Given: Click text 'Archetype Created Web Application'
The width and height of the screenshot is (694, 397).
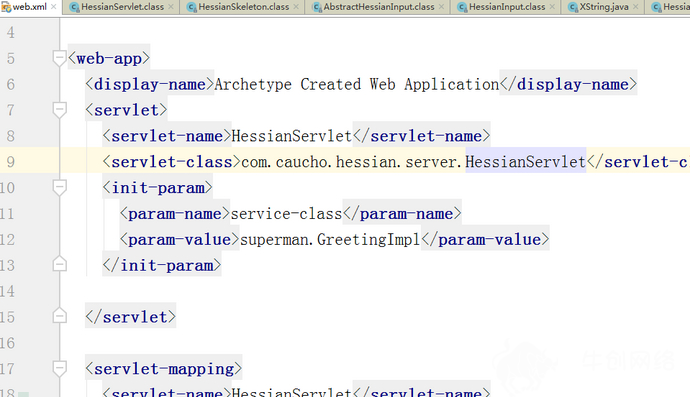Looking at the screenshot, I should 357,84.
